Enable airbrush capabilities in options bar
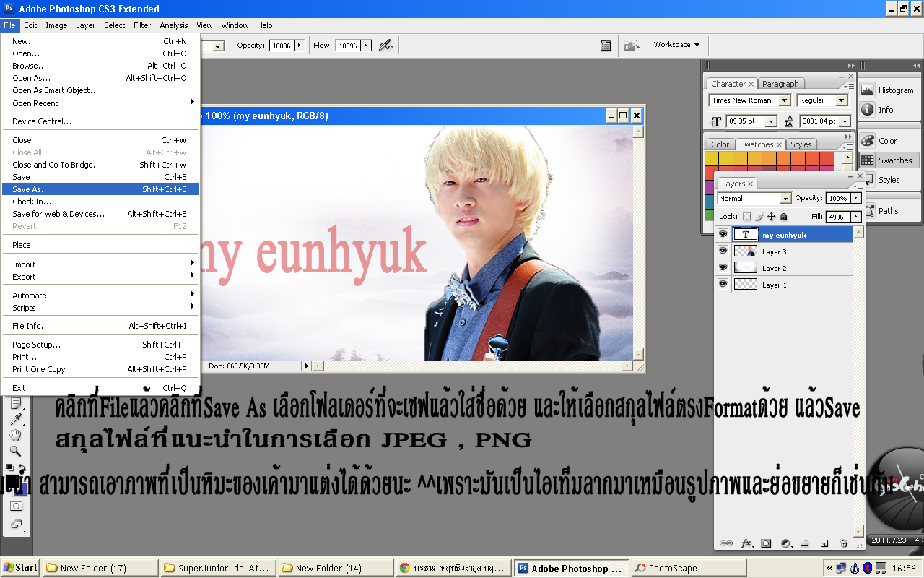The image size is (924, 578). coord(386,45)
